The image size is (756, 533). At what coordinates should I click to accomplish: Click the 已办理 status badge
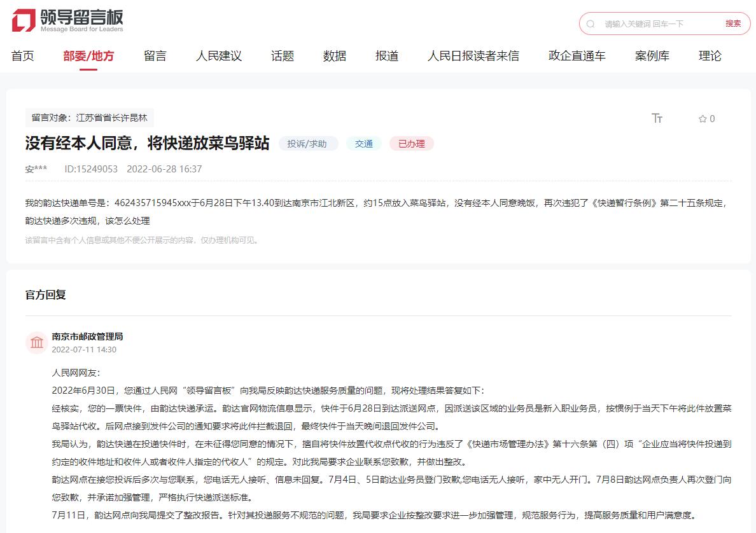click(x=411, y=144)
